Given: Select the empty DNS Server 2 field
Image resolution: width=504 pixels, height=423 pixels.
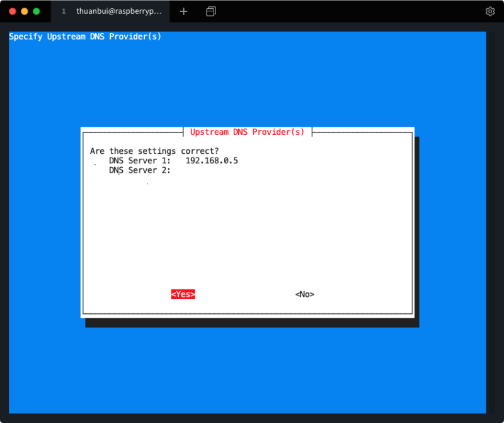Looking at the screenshot, I should pos(189,170).
